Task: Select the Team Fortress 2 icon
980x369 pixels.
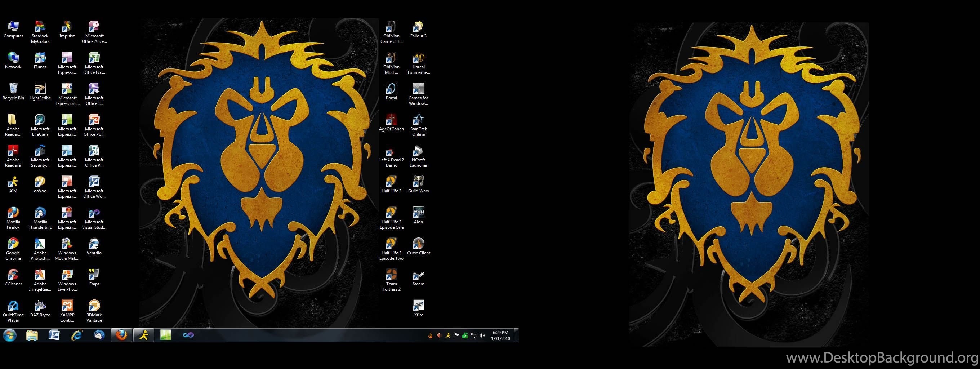Action: click(x=392, y=280)
